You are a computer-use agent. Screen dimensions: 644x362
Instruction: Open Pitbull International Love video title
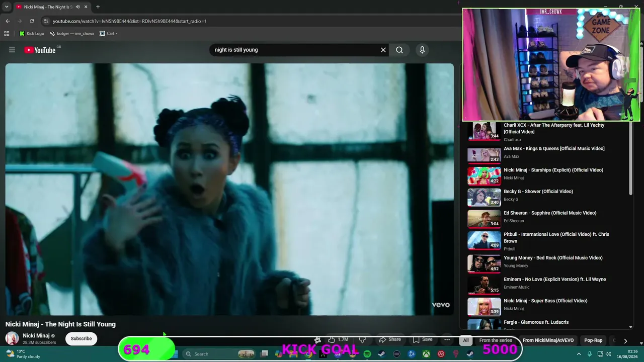(556, 237)
